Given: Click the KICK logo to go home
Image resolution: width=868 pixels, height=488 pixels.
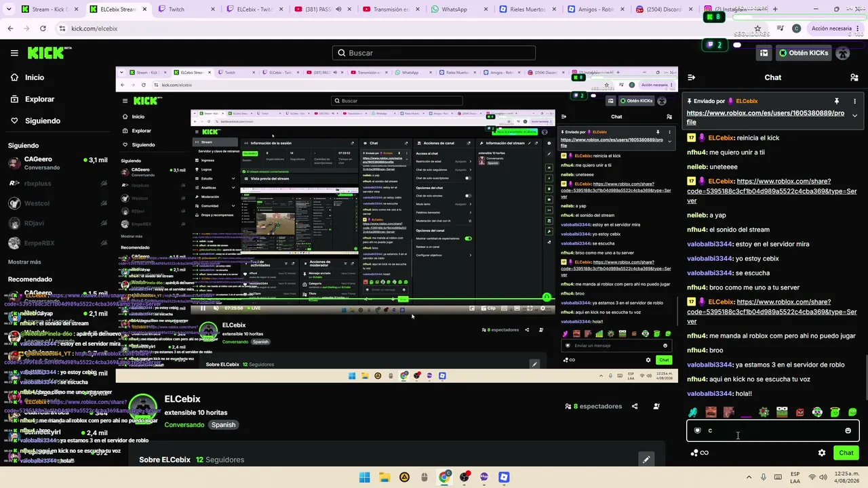Looking at the screenshot, I should [50, 53].
